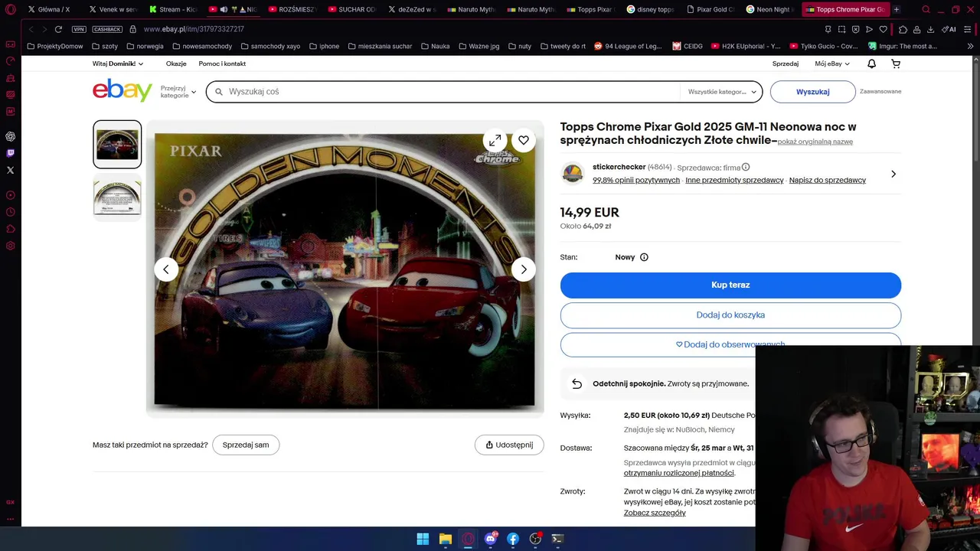Open X (Twitter) in the Opera sidebar

click(x=11, y=170)
